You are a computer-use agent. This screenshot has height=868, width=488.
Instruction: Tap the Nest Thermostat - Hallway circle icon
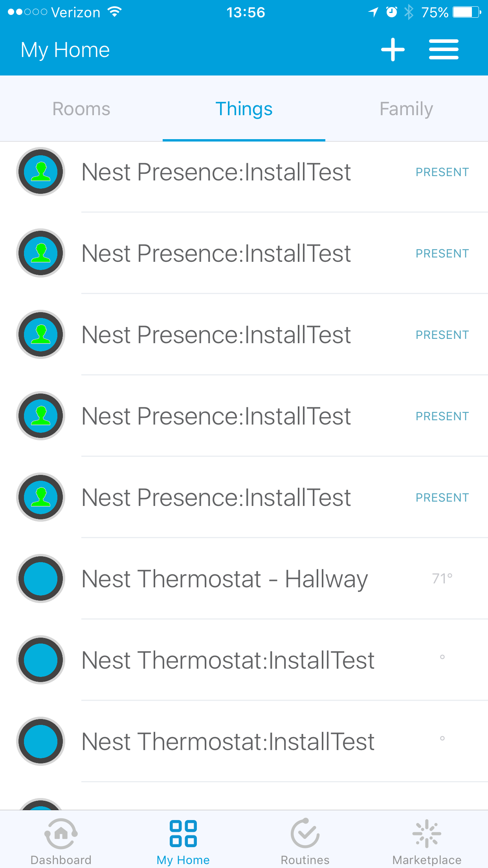pos(41,579)
